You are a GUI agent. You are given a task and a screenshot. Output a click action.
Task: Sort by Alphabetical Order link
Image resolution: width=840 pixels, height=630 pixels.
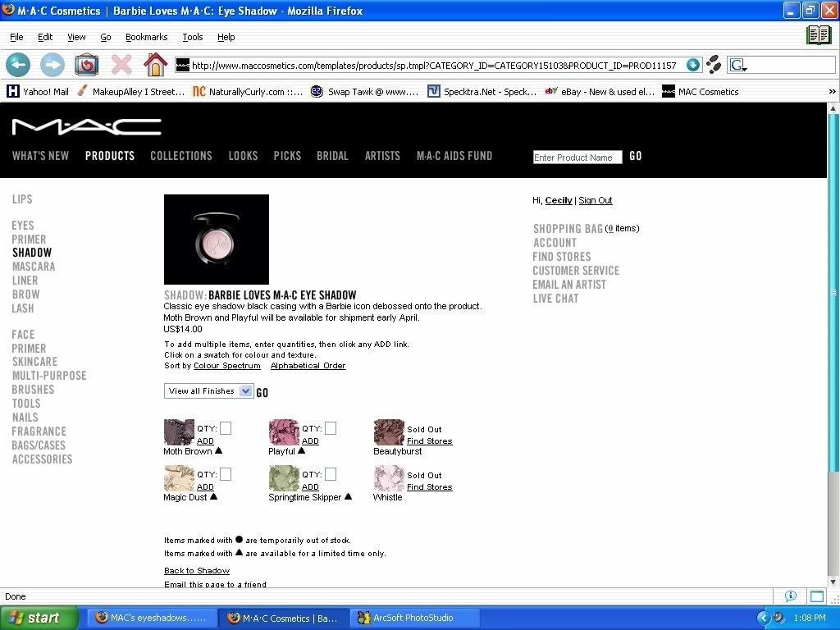(x=308, y=365)
